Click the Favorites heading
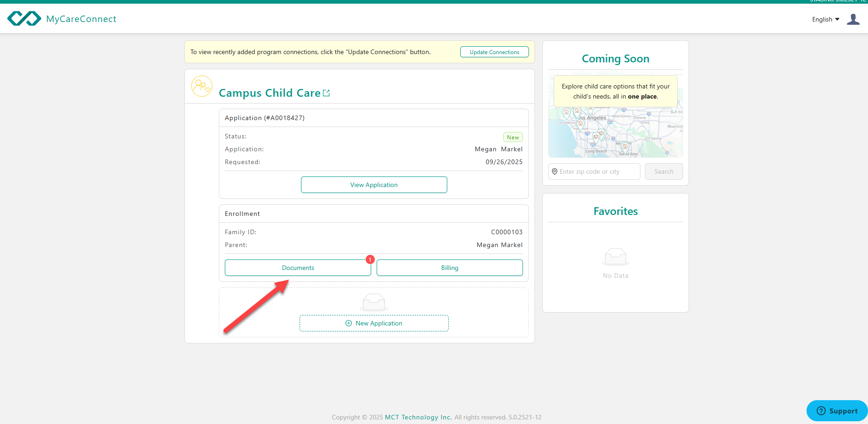 tap(615, 211)
